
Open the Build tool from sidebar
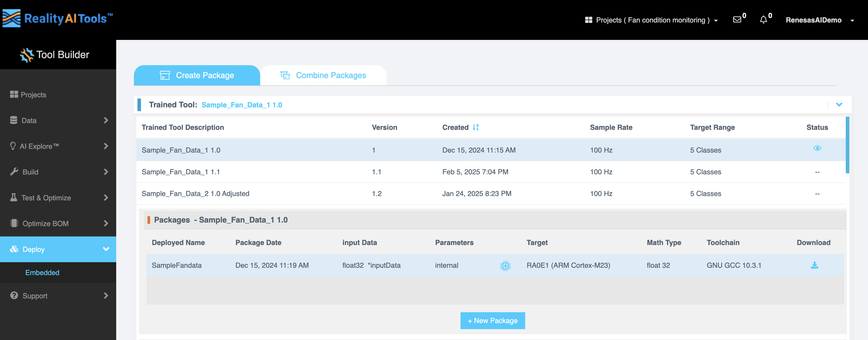coord(31,172)
